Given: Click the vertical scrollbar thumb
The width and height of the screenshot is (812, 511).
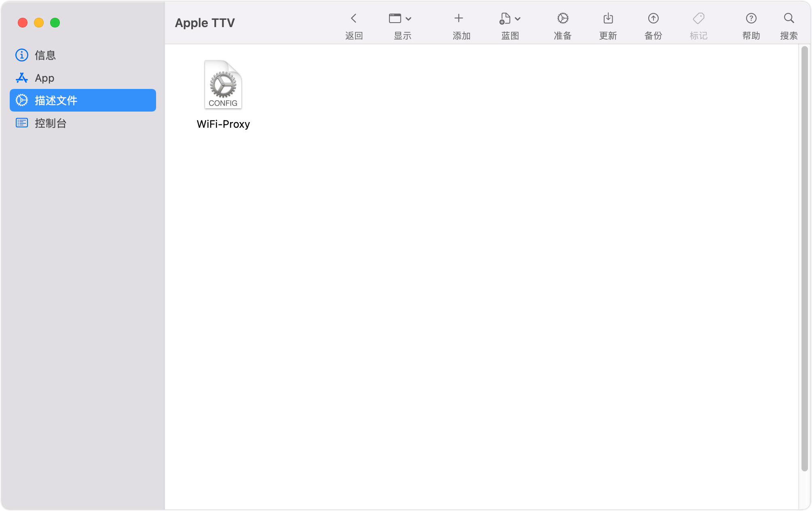Looking at the screenshot, I should click(805, 259).
